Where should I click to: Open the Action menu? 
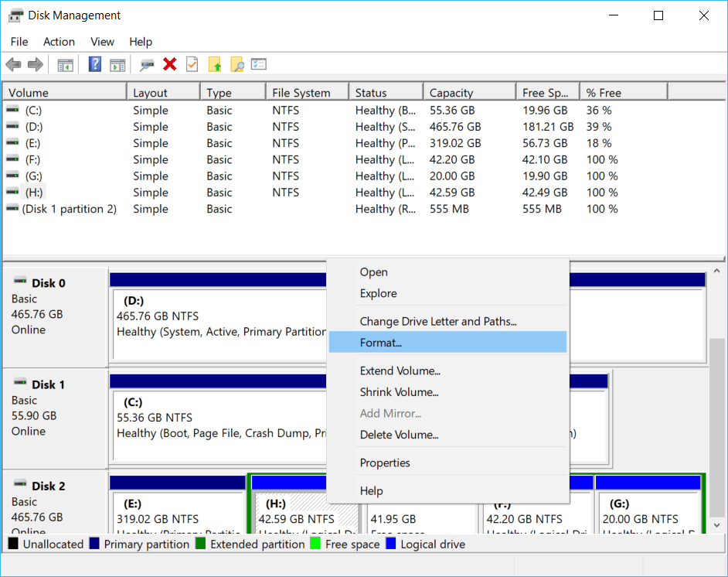coord(59,42)
